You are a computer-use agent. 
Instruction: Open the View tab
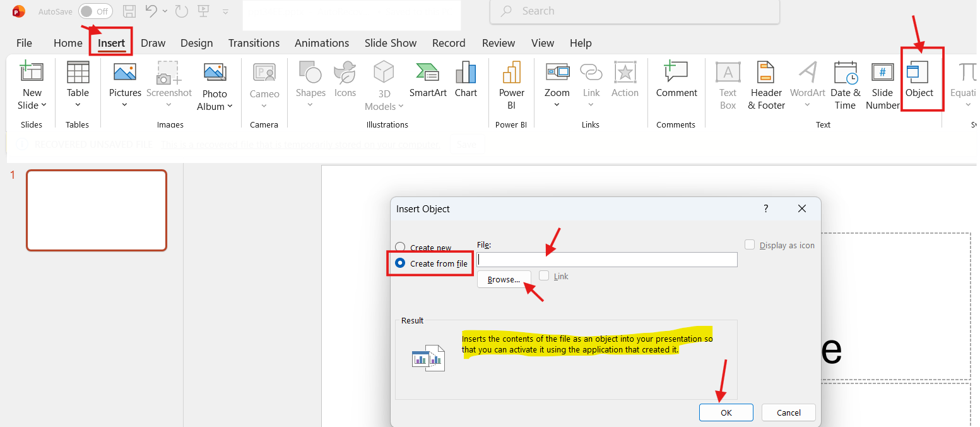click(543, 43)
